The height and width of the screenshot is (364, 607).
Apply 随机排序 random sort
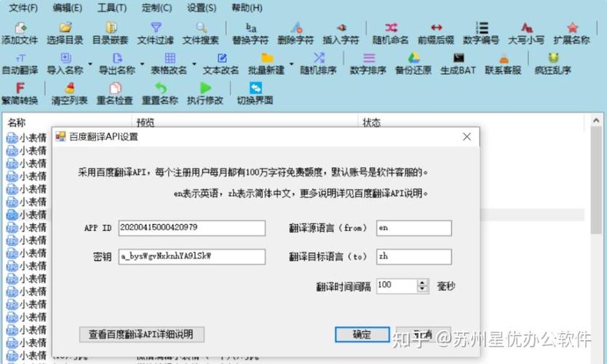[318, 64]
